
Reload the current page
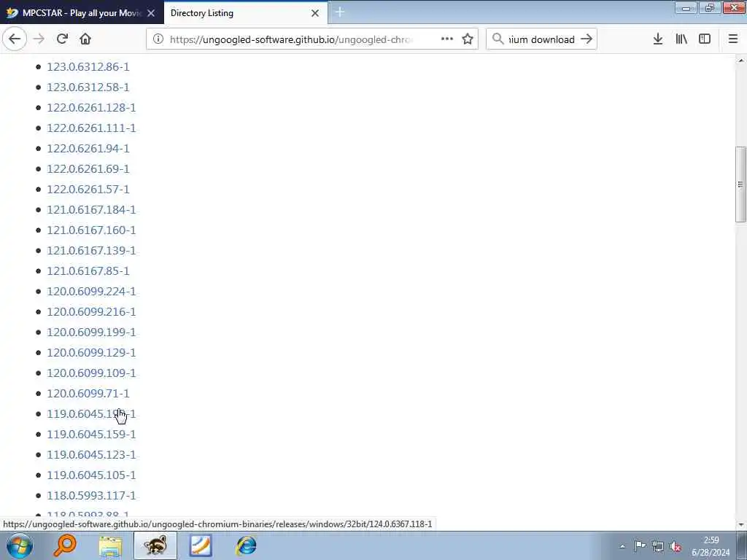62,39
